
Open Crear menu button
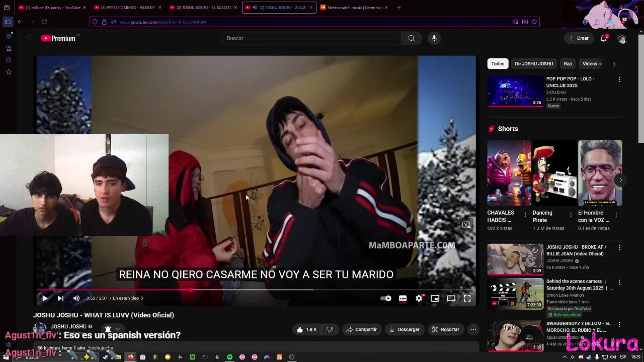pos(578,38)
